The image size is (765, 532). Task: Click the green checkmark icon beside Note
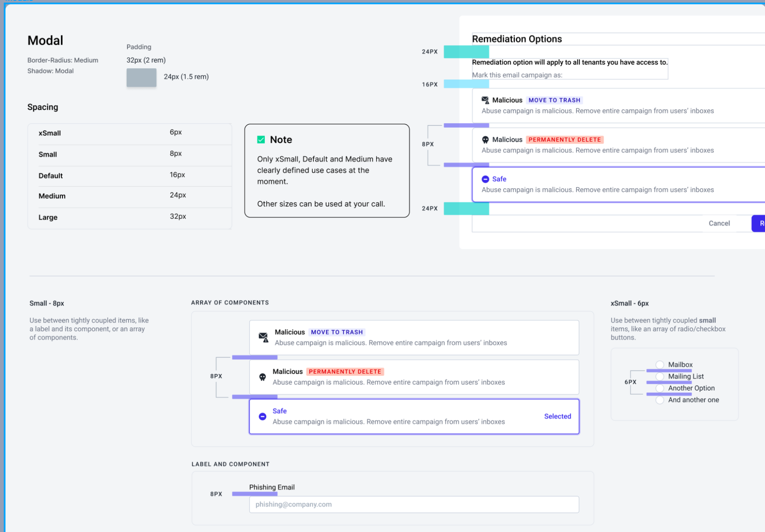[261, 140]
